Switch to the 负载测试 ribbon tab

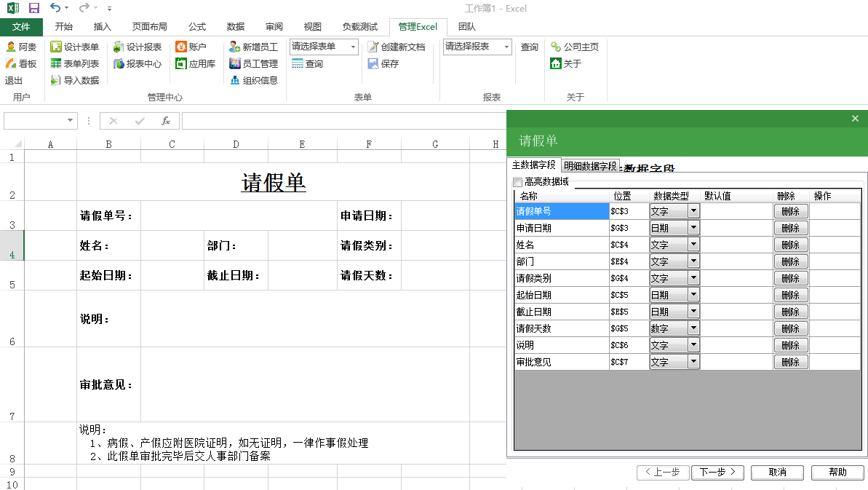click(x=360, y=27)
